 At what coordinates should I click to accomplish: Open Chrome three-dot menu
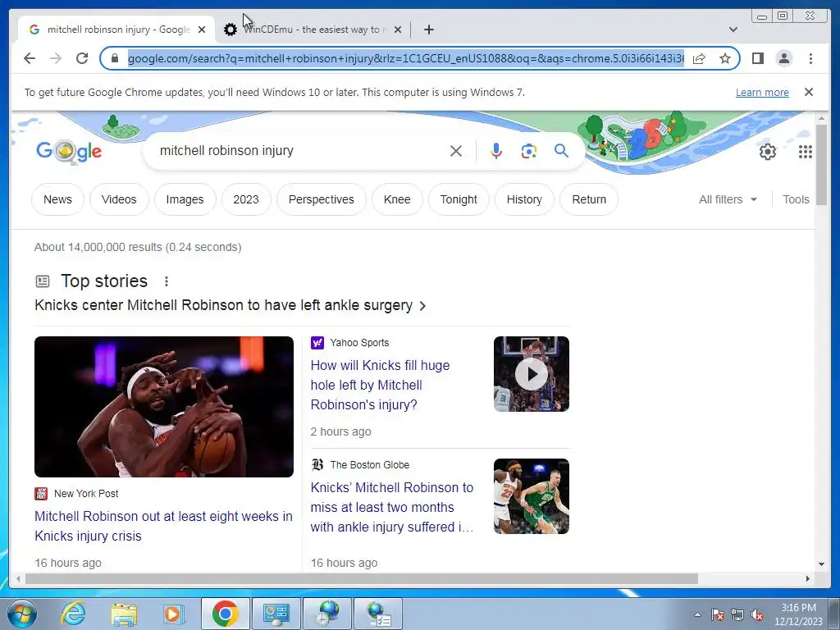click(x=810, y=58)
